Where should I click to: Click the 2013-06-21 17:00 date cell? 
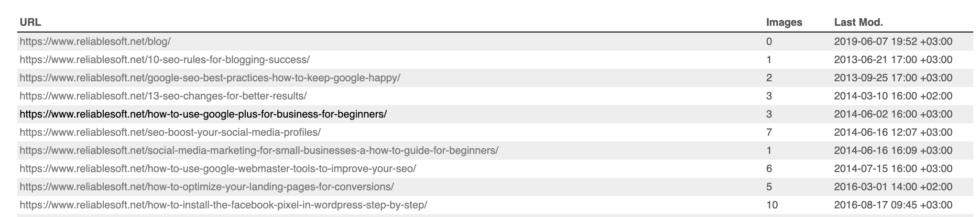pos(893,60)
